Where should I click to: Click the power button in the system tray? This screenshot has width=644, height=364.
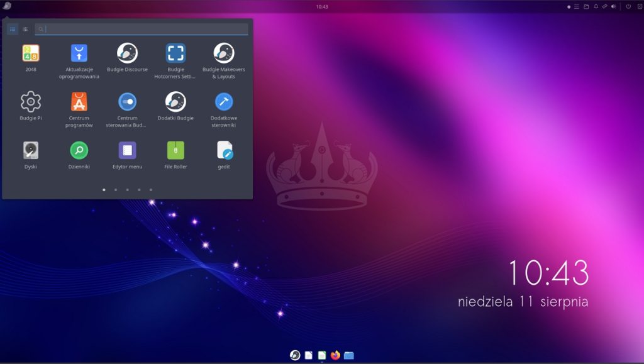(x=629, y=7)
